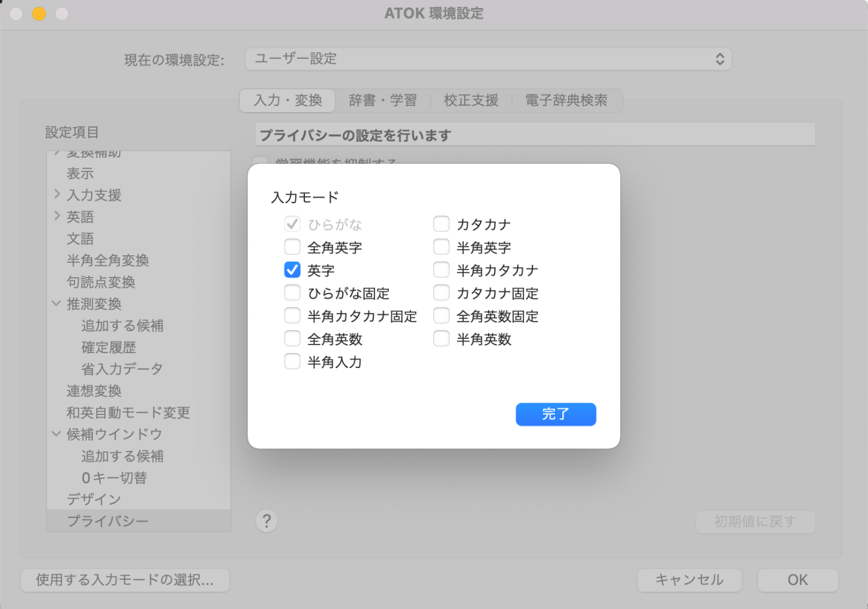Tick the 全角英数固定 checkbox

coord(441,315)
